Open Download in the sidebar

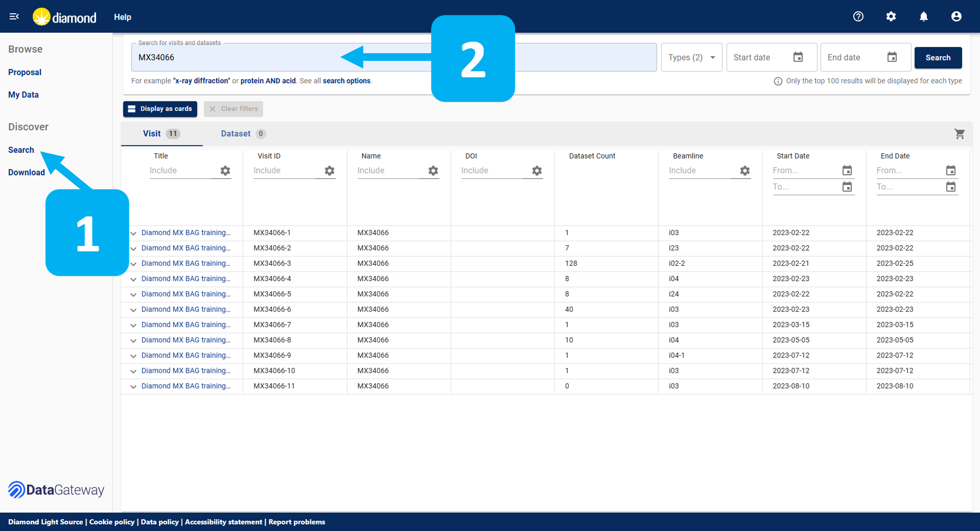coord(27,172)
